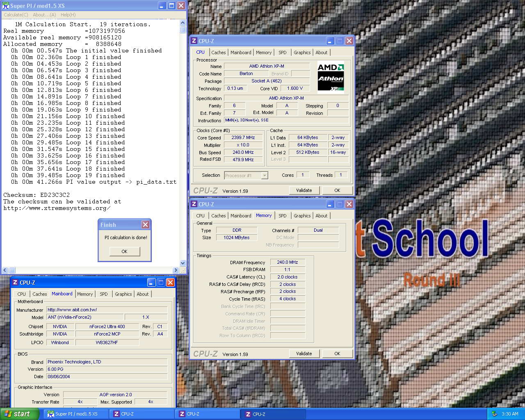Viewport: 525px width, 420px height.
Task: Click Validate in the CPU-Z CPU window
Action: coord(304,190)
